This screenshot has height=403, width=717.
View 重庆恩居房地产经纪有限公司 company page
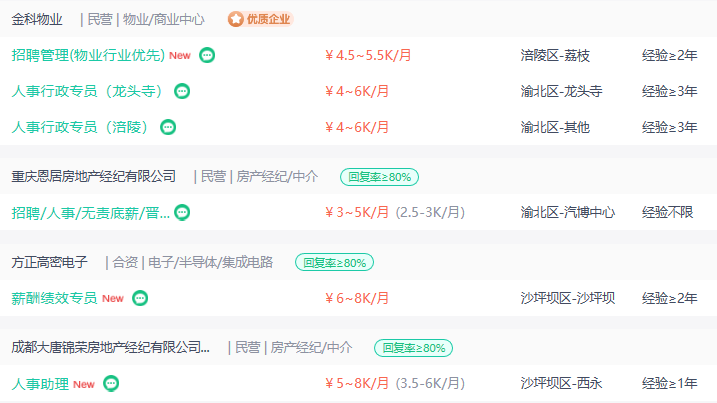click(x=94, y=177)
